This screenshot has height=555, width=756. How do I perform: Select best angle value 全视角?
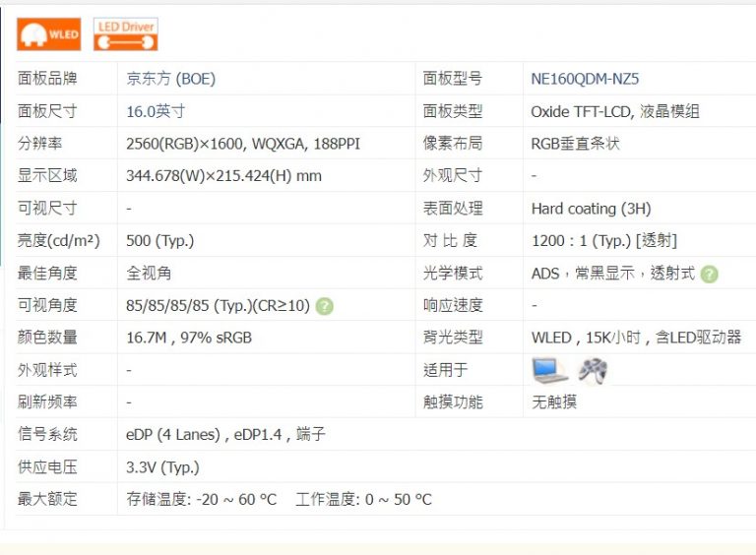click(x=149, y=274)
